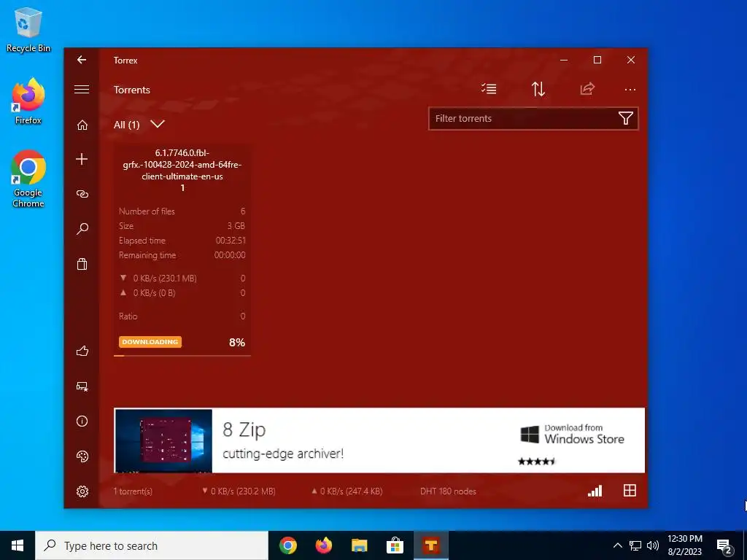This screenshot has width=747, height=560.
Task: Click the Number of files row
Action: [x=182, y=211]
